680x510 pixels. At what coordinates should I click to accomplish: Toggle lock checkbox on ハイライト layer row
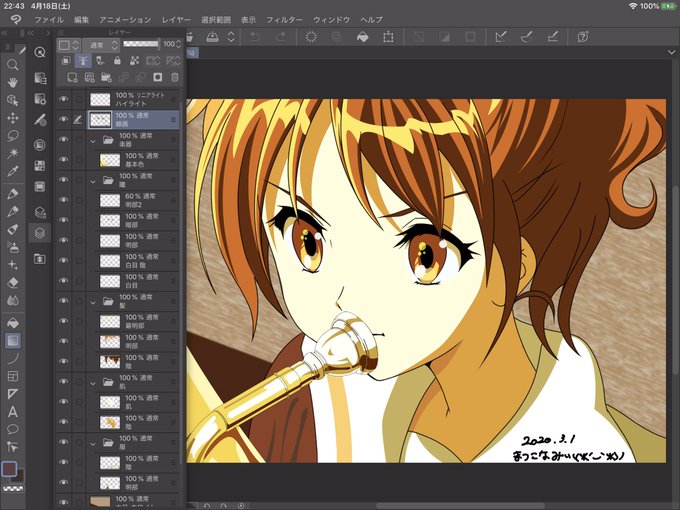tap(79, 99)
